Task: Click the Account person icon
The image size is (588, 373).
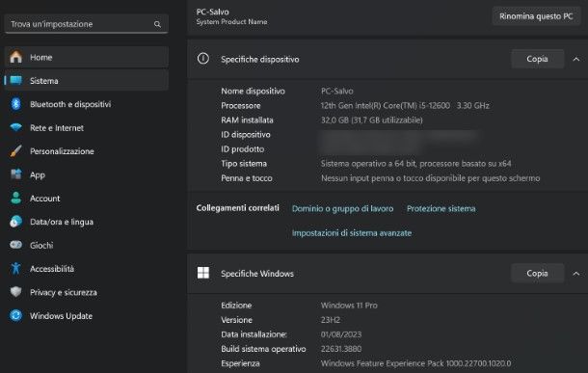Action: 15,198
